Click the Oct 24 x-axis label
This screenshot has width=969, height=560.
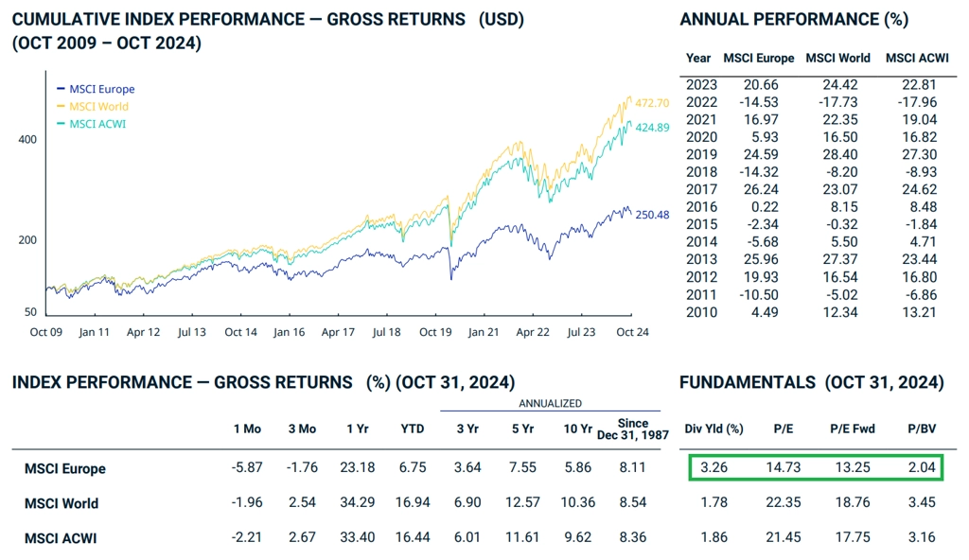coord(633,333)
